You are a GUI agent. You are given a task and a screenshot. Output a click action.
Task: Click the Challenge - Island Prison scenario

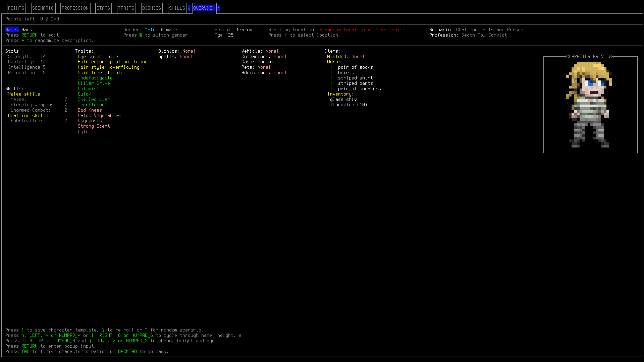(490, 29)
